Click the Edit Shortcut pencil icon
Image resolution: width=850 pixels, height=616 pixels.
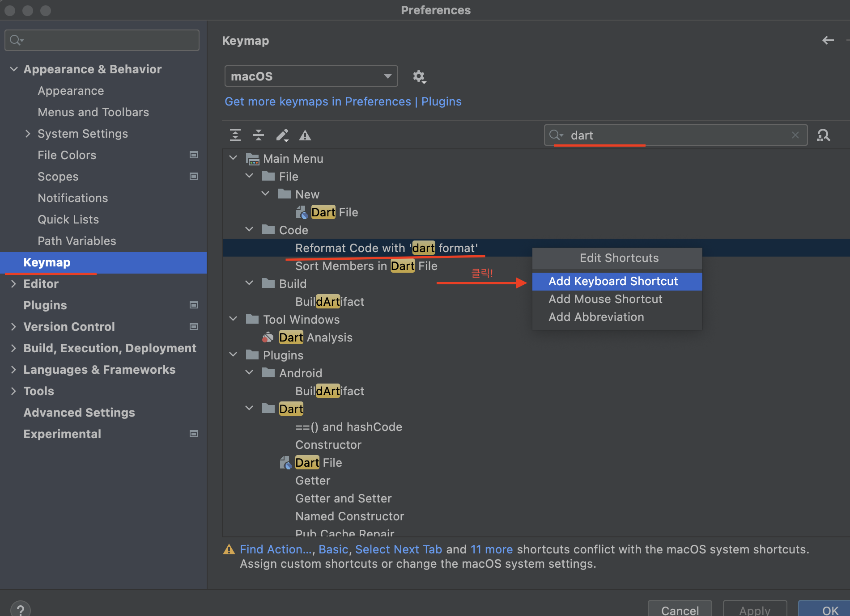(282, 135)
